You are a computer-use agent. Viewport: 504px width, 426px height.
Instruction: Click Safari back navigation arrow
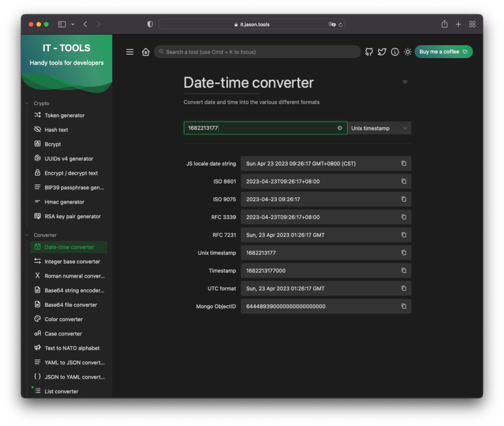[x=85, y=24]
